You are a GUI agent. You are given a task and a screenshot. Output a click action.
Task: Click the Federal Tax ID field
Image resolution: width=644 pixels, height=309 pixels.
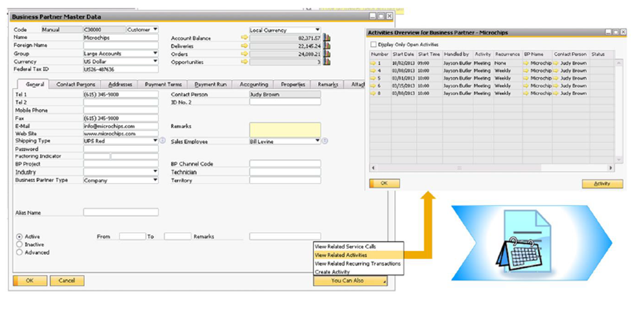pos(120,70)
